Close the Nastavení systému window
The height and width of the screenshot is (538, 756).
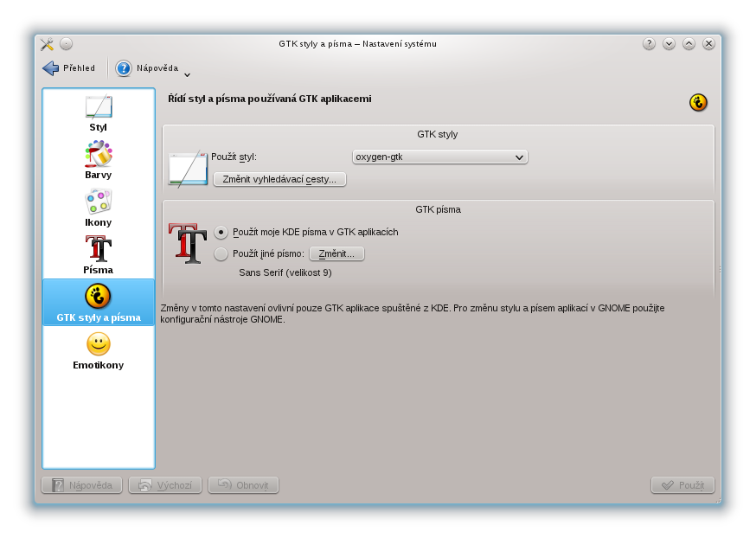708,44
